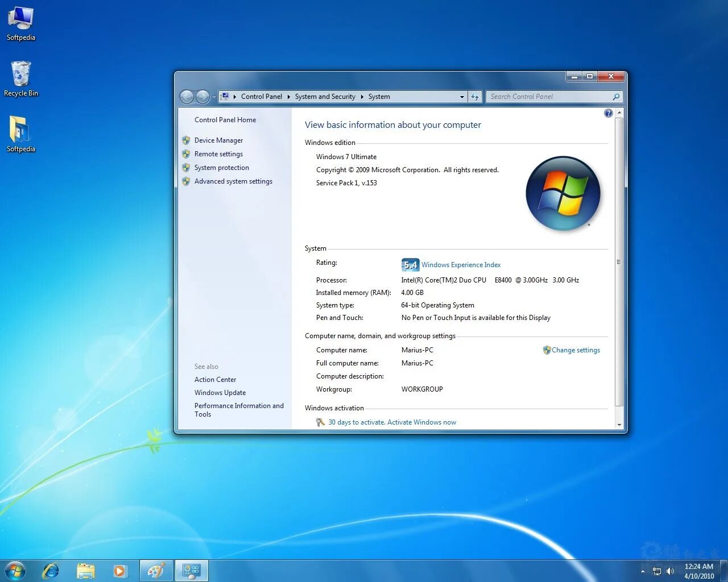728x582 pixels.
Task: Open Control Panel Home
Action: [x=225, y=120]
